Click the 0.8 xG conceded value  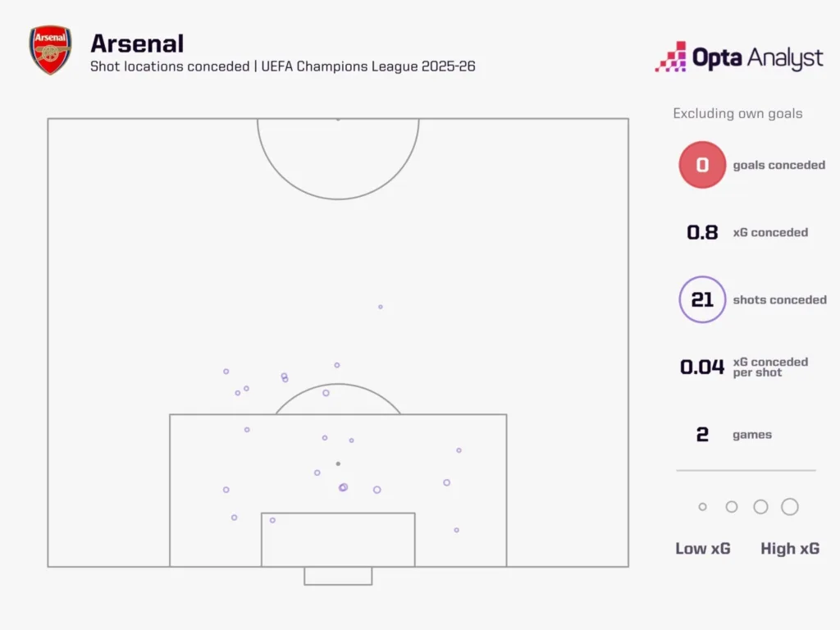(702, 232)
